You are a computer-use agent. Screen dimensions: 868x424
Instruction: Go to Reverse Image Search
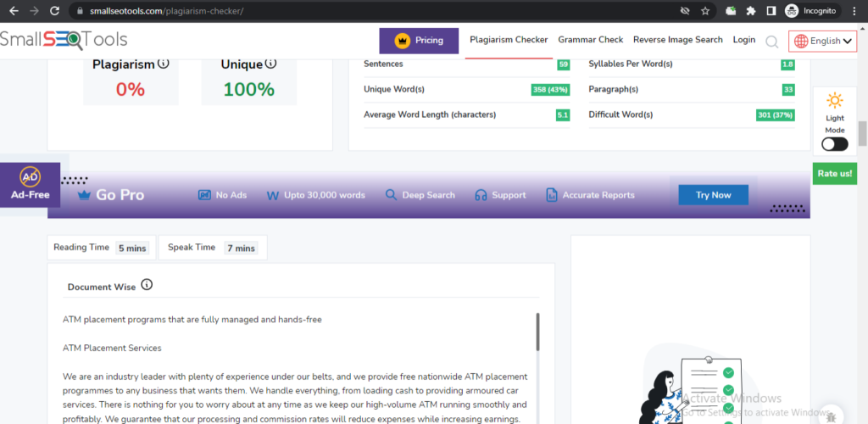[x=678, y=40]
